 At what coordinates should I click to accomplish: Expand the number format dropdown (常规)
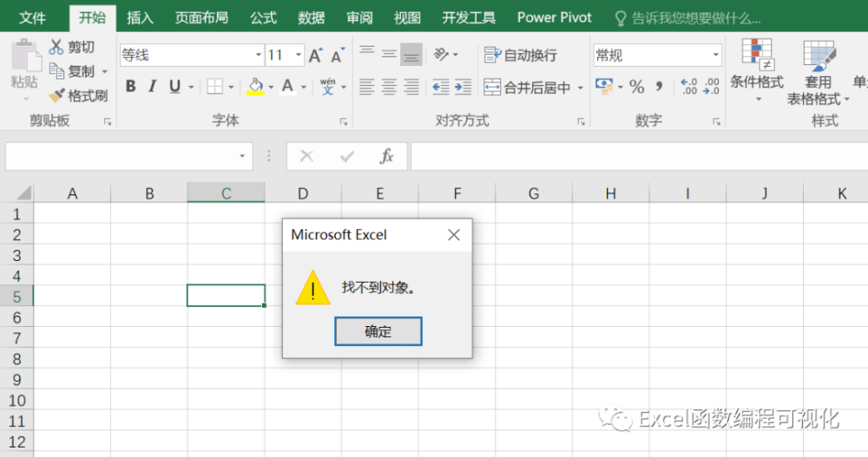[x=715, y=55]
